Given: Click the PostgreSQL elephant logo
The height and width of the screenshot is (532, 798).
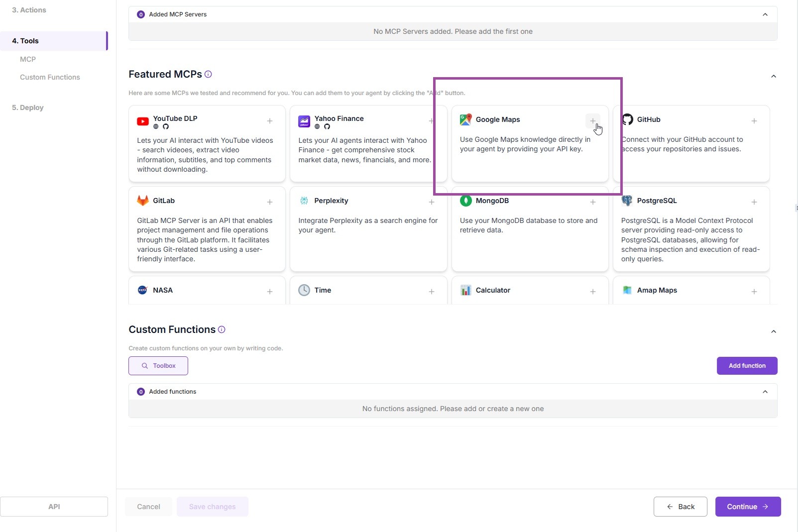Looking at the screenshot, I should (x=627, y=201).
